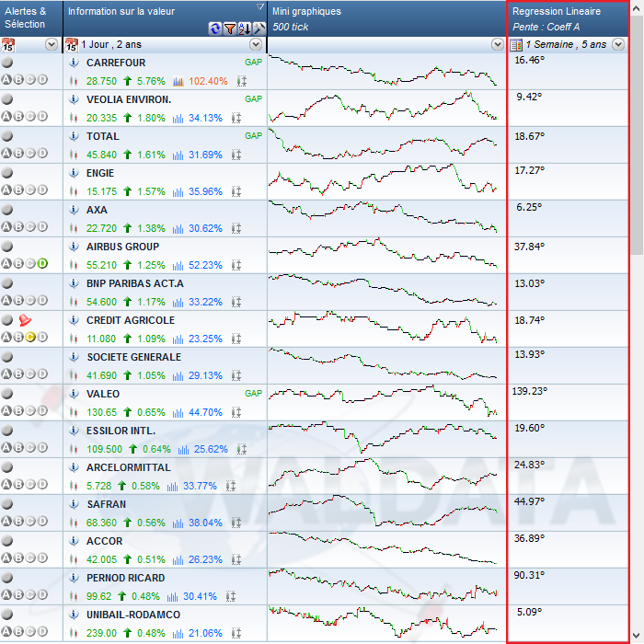
Task: Click the refresh icon in Information header
Action: click(214, 29)
